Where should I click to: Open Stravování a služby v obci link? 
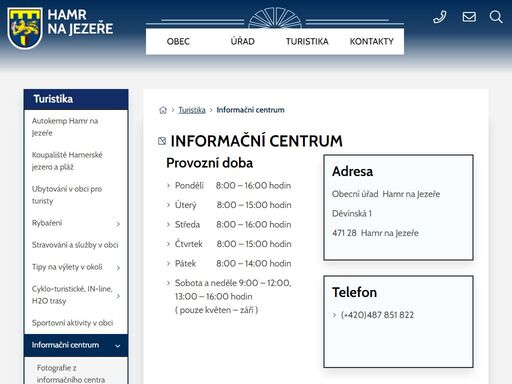[75, 245]
